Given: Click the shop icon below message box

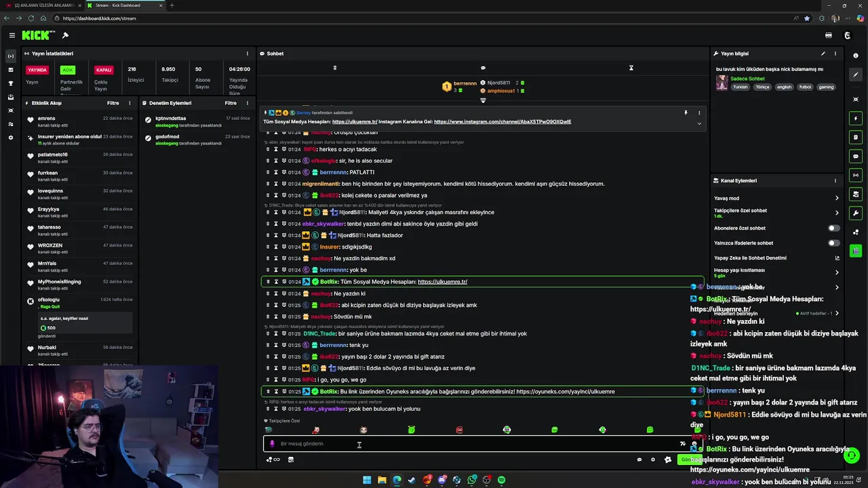Looking at the screenshot, I should click(x=291, y=460).
